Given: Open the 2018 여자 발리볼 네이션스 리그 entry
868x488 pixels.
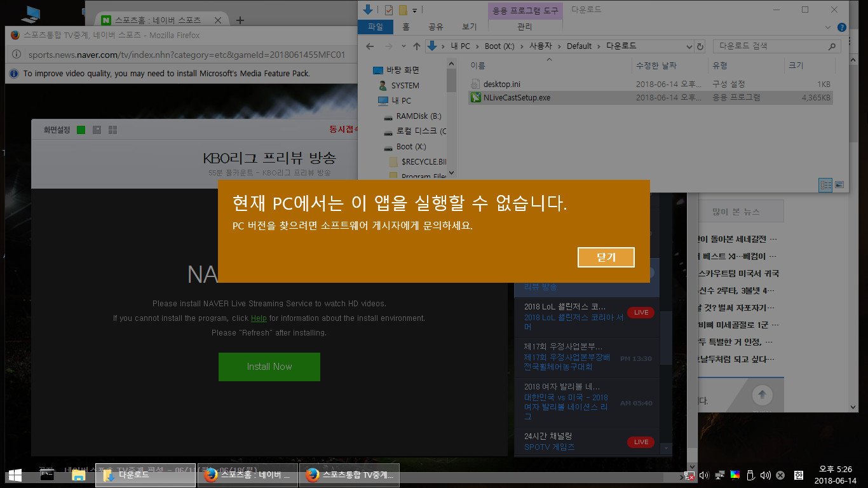Looking at the screenshot, I should pyautogui.click(x=588, y=402).
